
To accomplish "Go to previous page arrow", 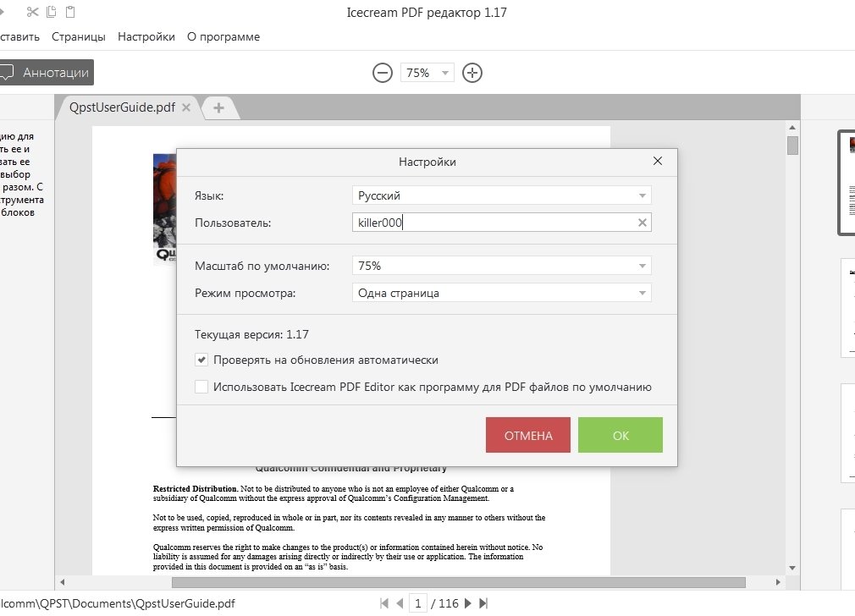I will click(x=400, y=603).
